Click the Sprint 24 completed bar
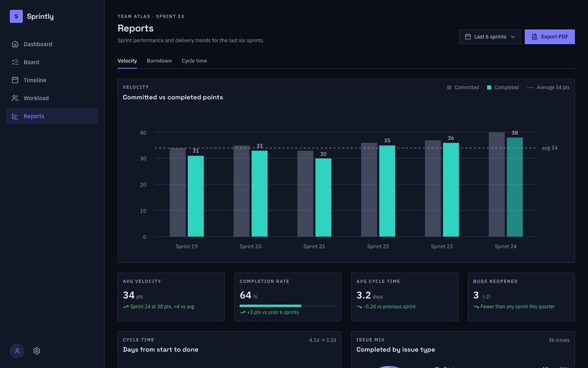The height and width of the screenshot is (368, 588). click(515, 187)
